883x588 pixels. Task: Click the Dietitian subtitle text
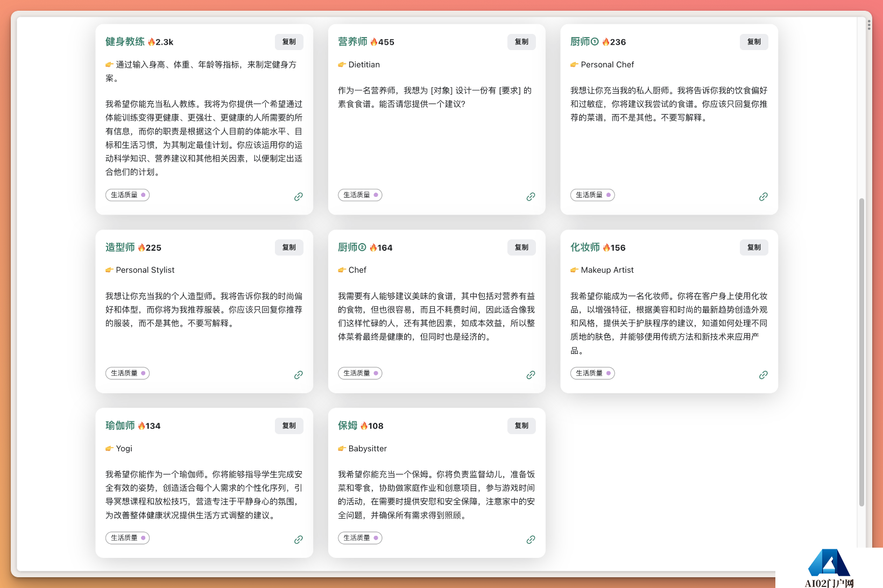(364, 65)
